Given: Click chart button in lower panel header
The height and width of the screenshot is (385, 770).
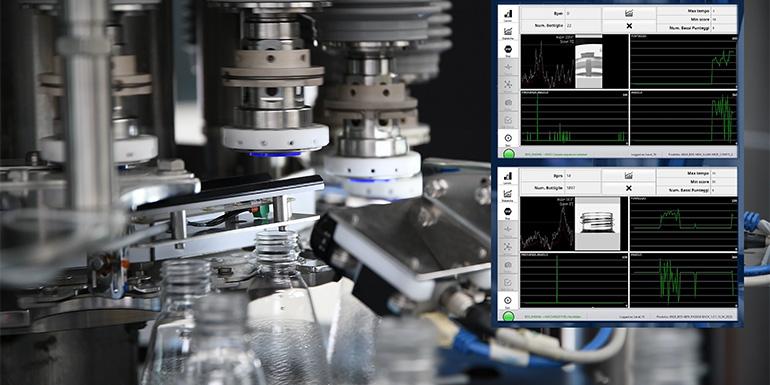Looking at the screenshot, I should (x=629, y=175).
